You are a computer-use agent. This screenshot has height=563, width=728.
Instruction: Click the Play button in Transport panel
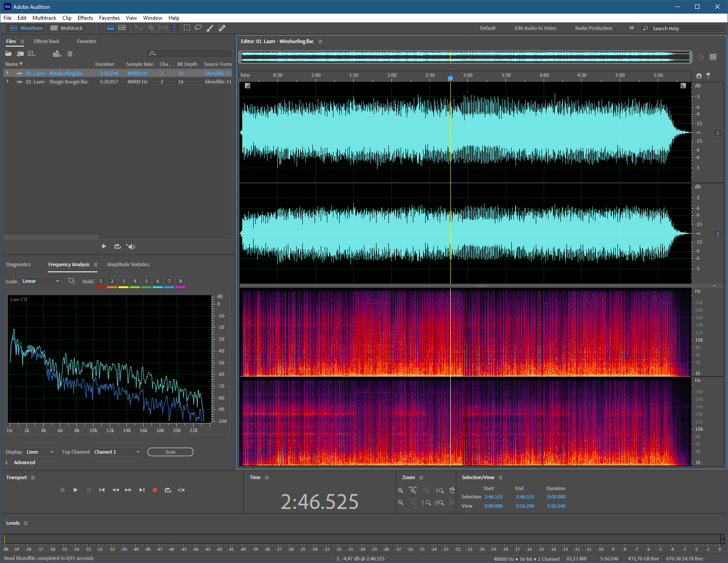click(x=75, y=490)
